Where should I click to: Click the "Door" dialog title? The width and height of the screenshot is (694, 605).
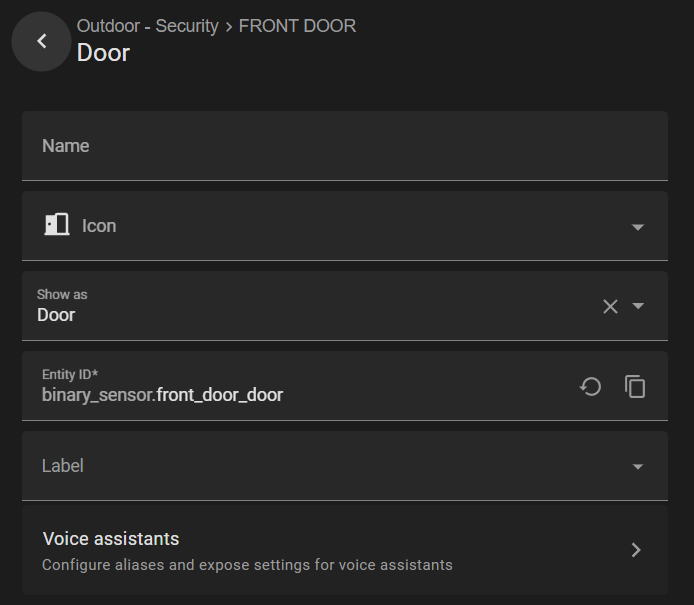point(103,52)
